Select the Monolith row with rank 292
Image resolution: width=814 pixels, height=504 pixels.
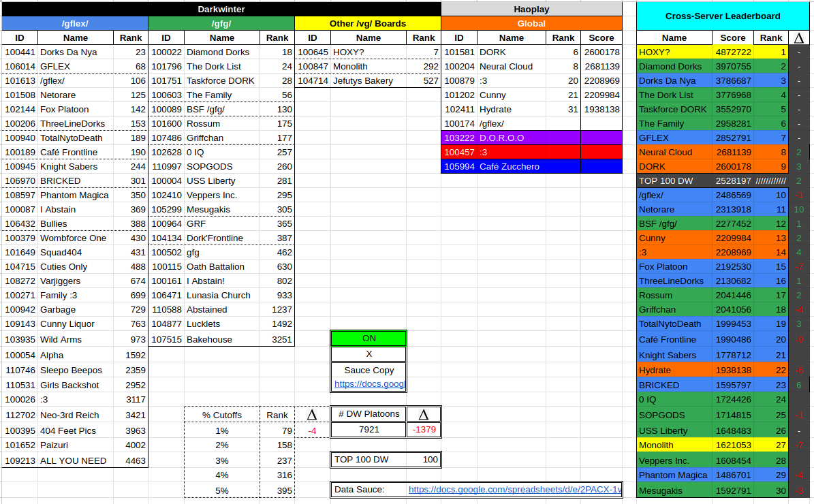tap(368, 67)
